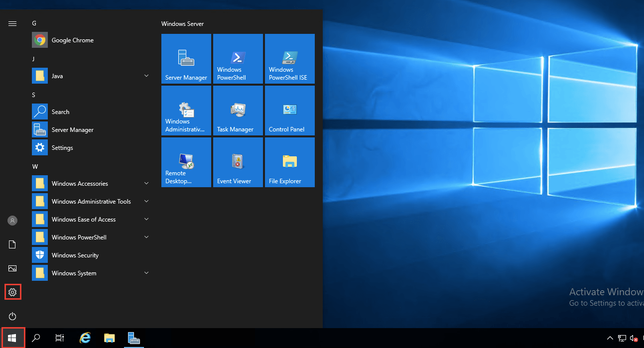Launch Google Chrome from the app list
The image size is (644, 348).
(x=92, y=40)
